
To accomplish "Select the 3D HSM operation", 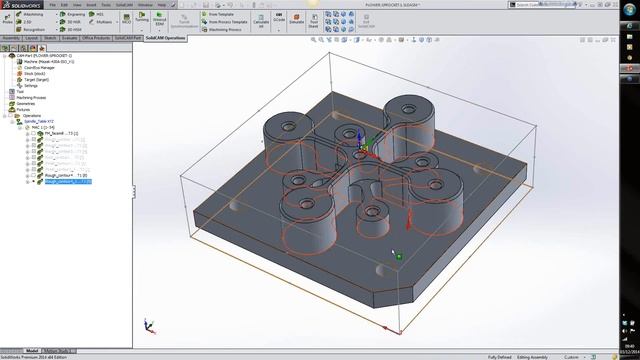I will (x=70, y=30).
